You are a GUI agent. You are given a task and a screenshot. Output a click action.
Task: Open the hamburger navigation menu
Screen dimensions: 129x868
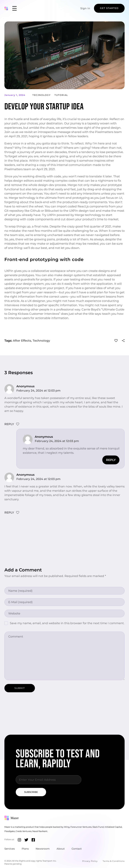coord(14,8)
